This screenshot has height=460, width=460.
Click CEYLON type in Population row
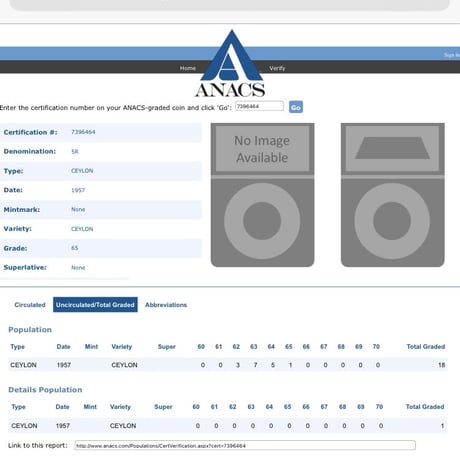click(x=23, y=365)
